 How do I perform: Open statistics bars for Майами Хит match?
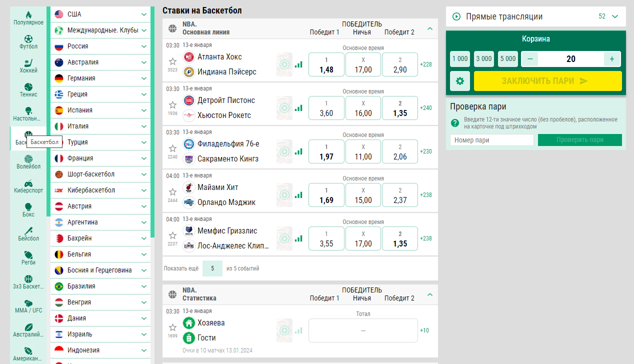pyautogui.click(x=298, y=195)
